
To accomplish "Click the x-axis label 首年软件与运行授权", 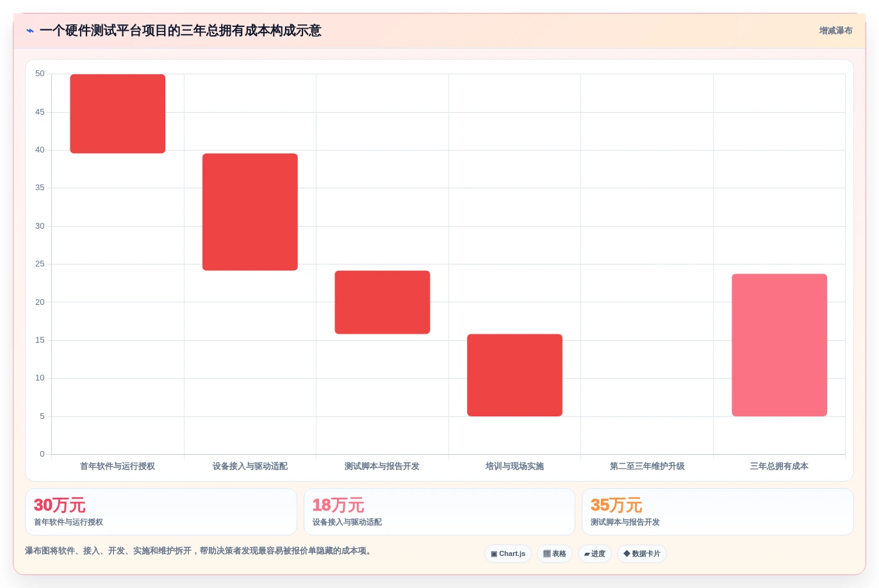I will (117, 466).
